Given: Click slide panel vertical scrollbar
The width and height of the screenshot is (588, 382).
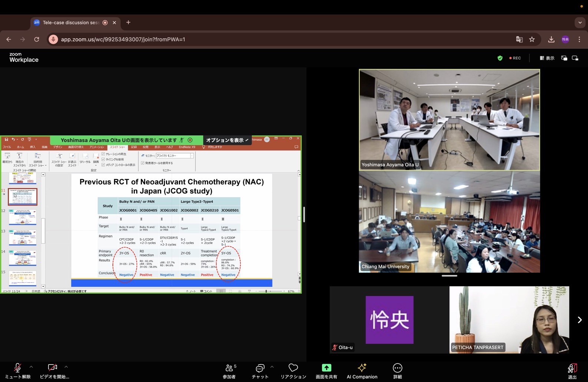Looking at the screenshot, I should click(43, 230).
